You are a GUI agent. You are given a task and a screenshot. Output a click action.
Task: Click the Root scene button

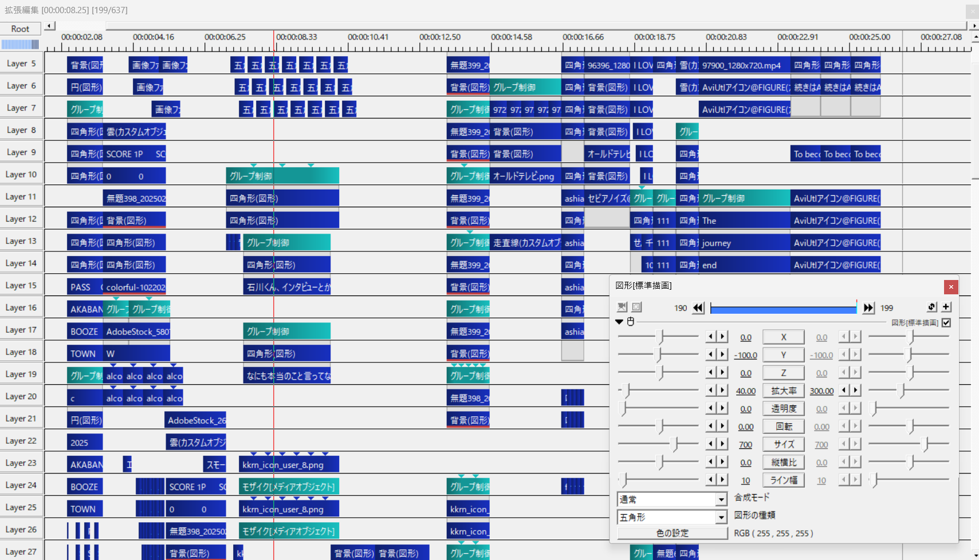pos(21,29)
